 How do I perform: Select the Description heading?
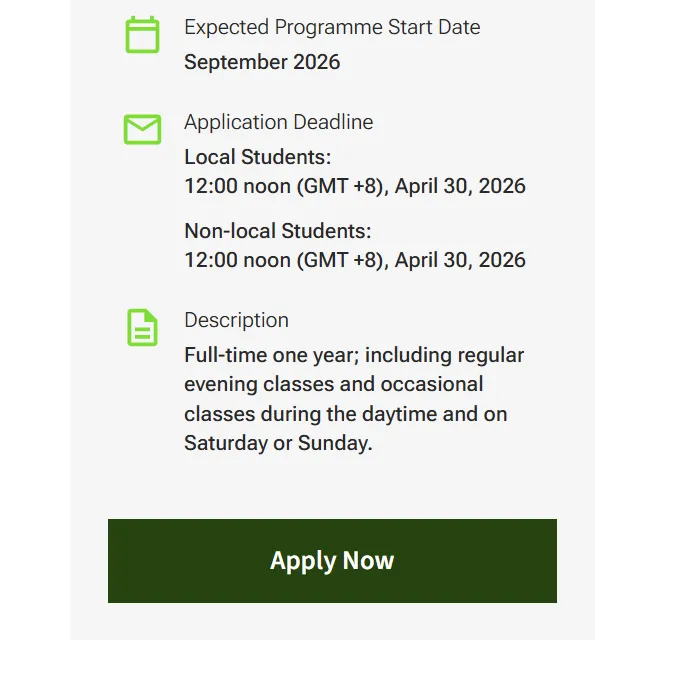(x=236, y=321)
